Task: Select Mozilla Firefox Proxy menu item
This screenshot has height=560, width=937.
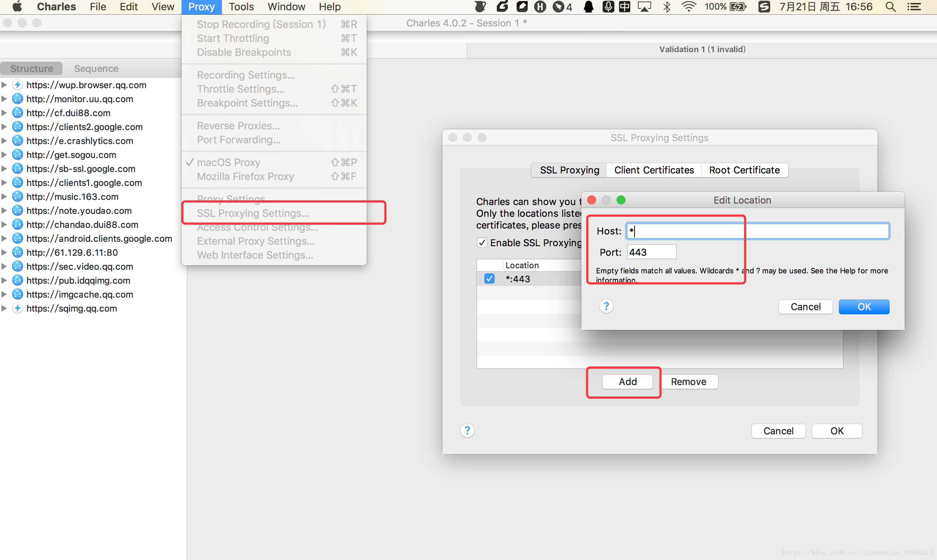Action: [x=274, y=176]
